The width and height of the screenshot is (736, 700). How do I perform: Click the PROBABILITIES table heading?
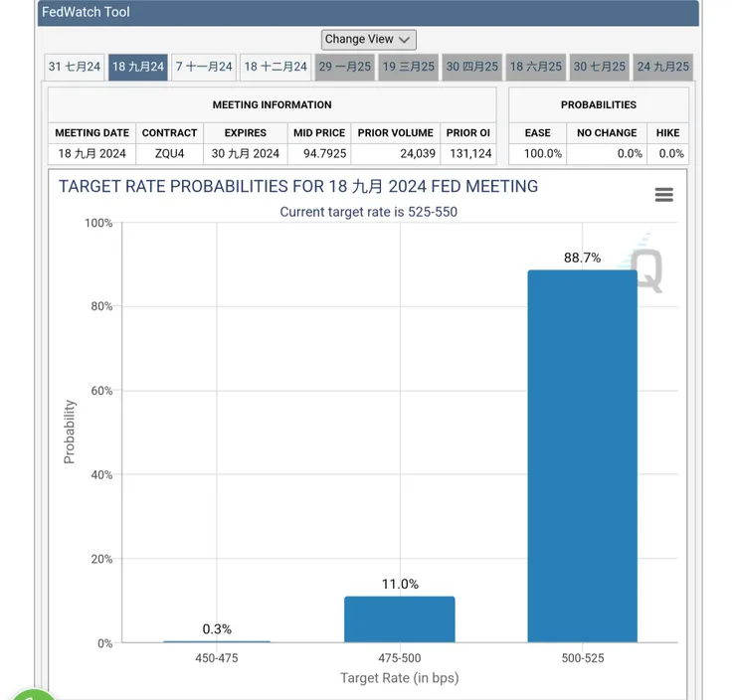[x=599, y=104]
